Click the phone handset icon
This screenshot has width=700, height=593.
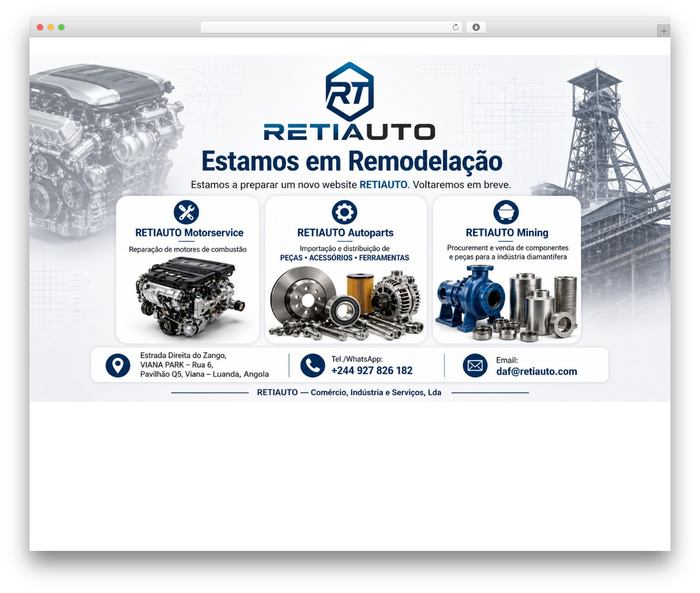point(313,365)
